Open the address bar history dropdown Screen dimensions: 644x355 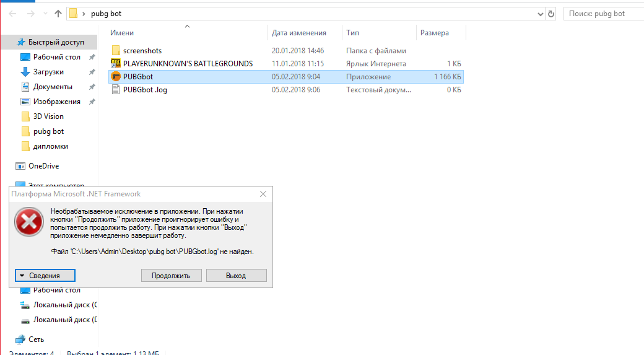[x=540, y=14]
